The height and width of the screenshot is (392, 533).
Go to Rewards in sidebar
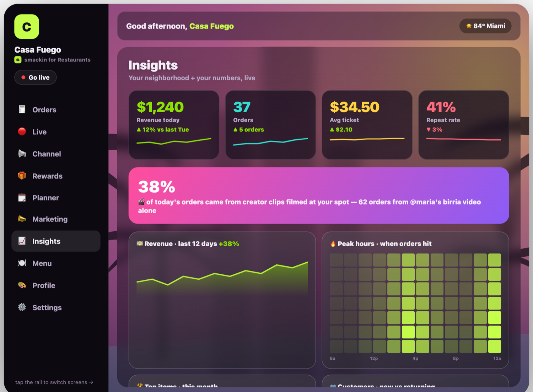(x=56, y=176)
